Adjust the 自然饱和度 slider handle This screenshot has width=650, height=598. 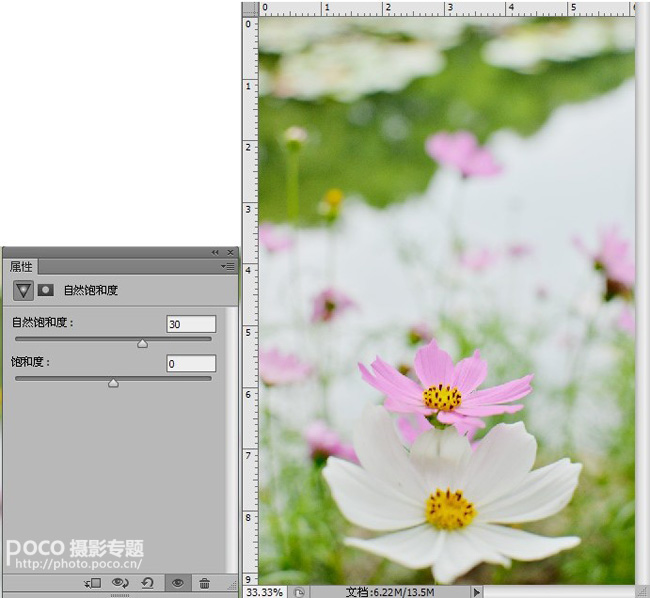coord(143,344)
